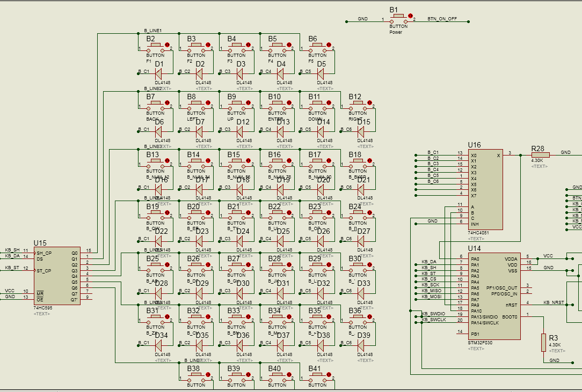The height and width of the screenshot is (392, 582).
Task: Select pushbutton B38 in bottom row
Action: (x=196, y=378)
